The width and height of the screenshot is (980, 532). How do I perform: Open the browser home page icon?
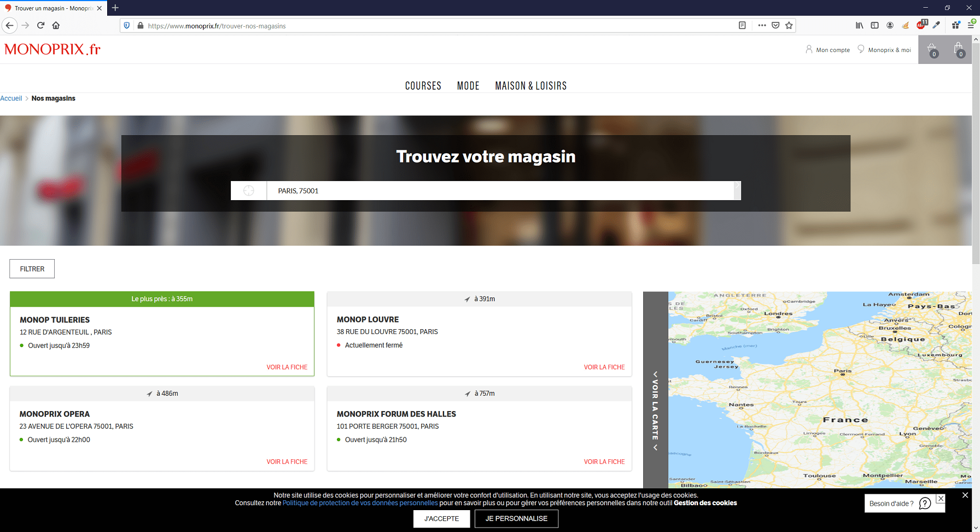[x=56, y=25]
